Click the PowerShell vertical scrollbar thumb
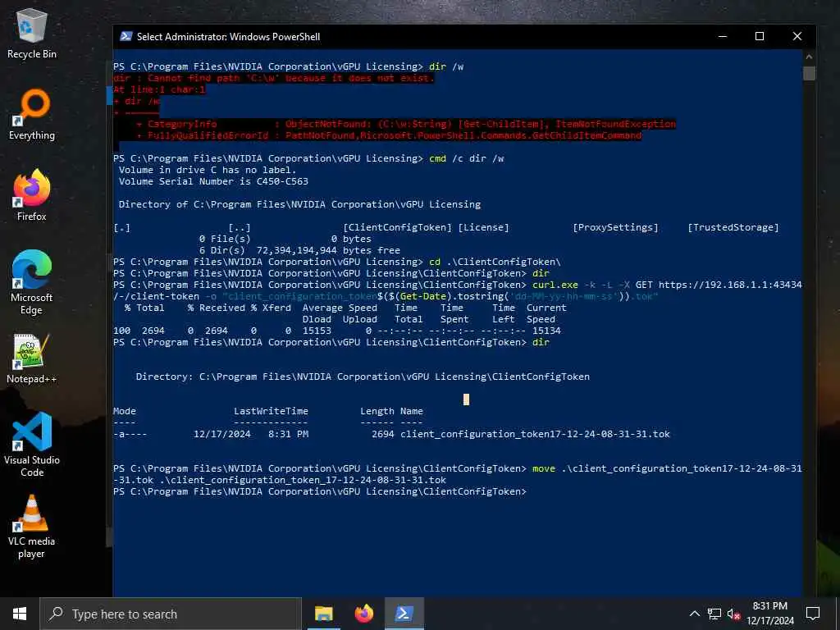This screenshot has width=840, height=630. coord(809,73)
